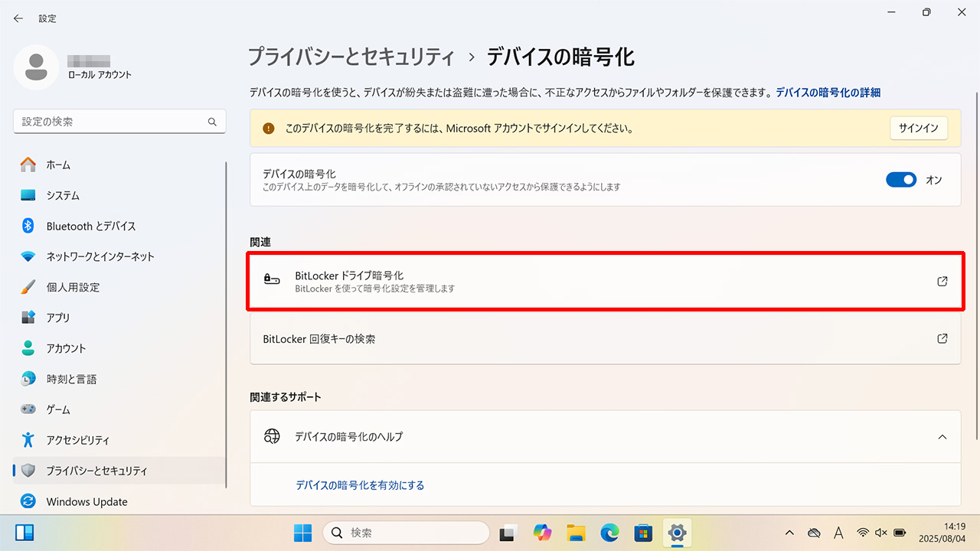Open File Explorer from the taskbar
980x551 pixels.
(x=576, y=533)
